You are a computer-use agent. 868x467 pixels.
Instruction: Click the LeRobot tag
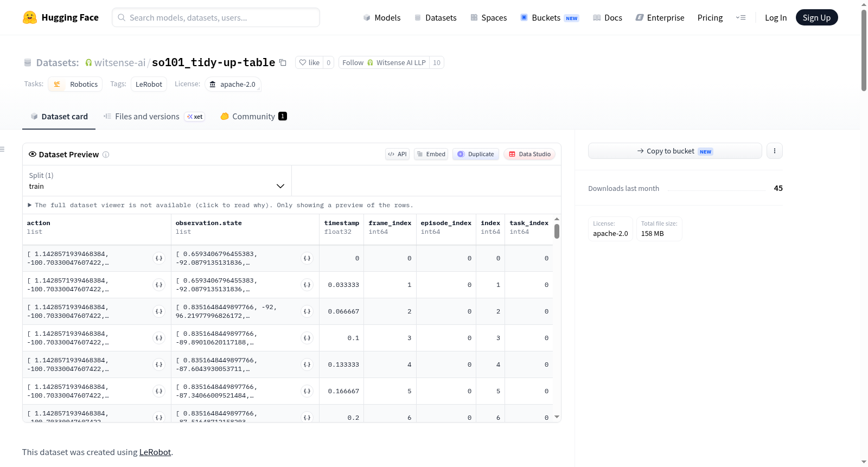[149, 84]
